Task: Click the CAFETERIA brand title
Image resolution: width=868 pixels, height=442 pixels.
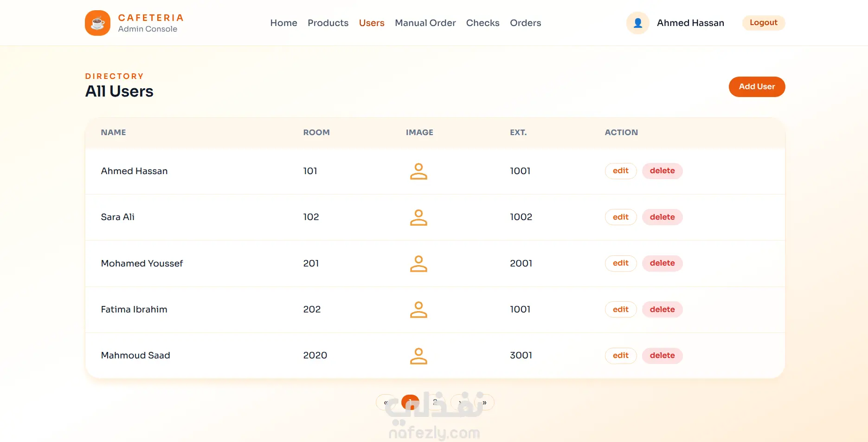Action: (x=151, y=18)
